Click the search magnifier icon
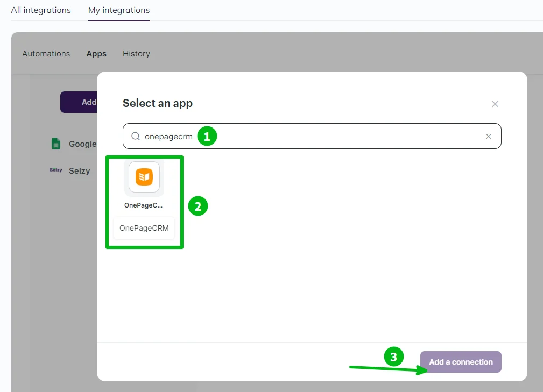The height and width of the screenshot is (392, 543). coord(136,137)
